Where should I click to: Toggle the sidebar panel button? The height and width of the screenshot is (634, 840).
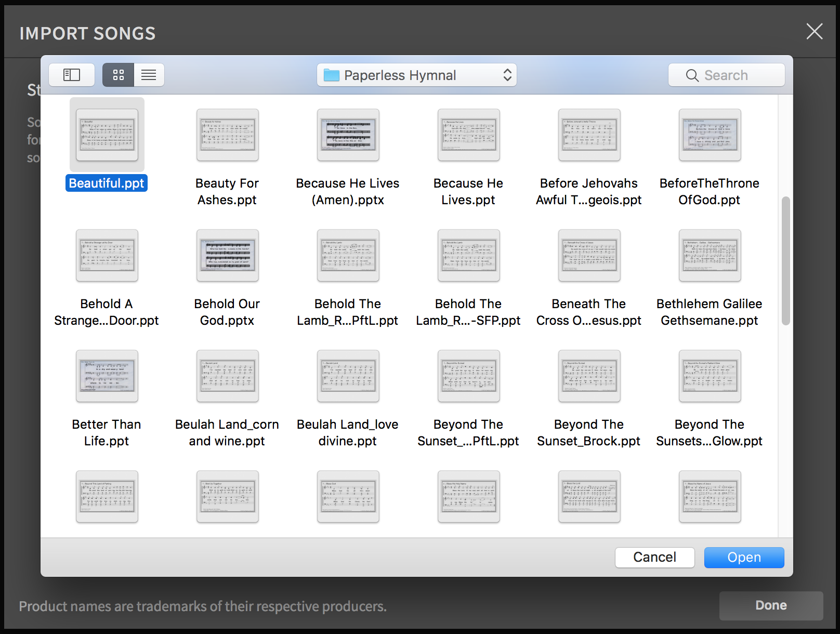pyautogui.click(x=72, y=75)
